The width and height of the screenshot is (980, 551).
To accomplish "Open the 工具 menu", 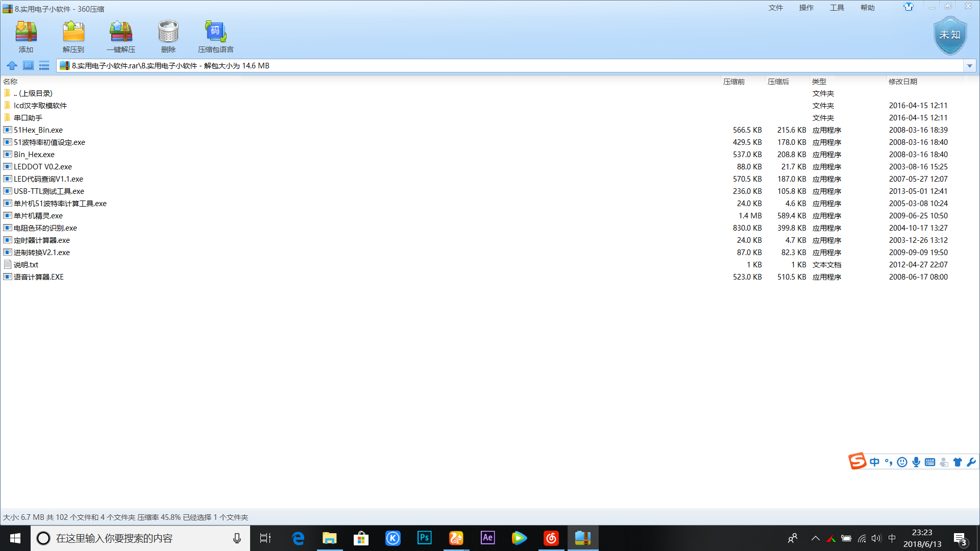I will pos(837,8).
